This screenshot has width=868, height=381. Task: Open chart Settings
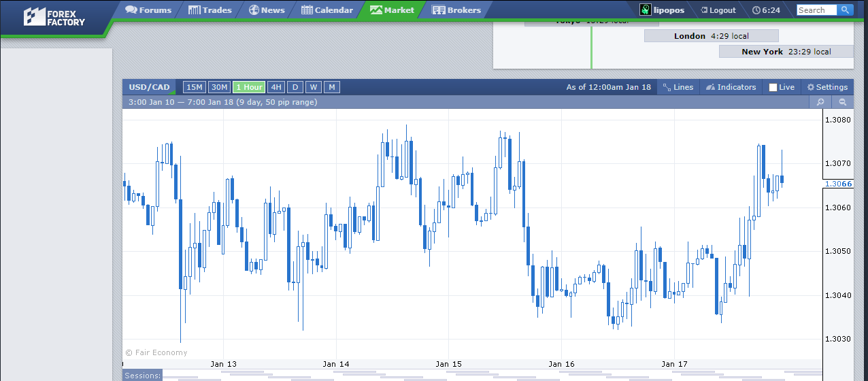click(827, 87)
